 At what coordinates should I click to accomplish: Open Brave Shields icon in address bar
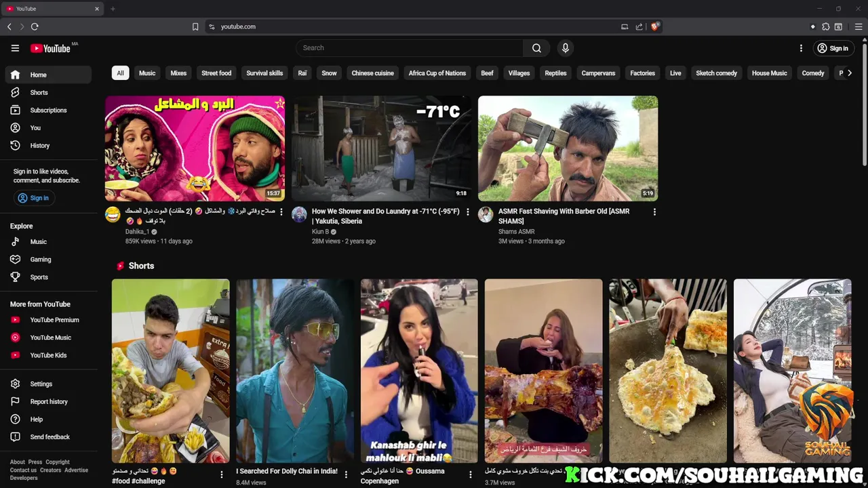[x=654, y=26]
